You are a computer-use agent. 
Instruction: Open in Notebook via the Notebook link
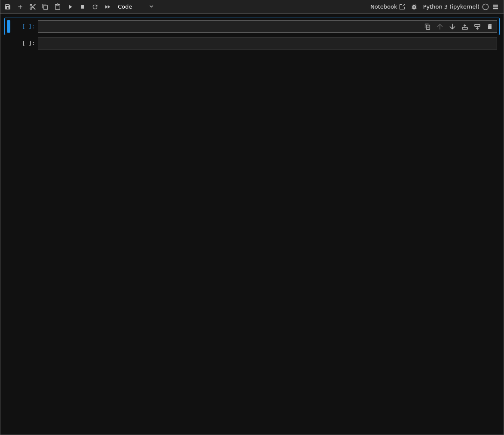(x=387, y=7)
